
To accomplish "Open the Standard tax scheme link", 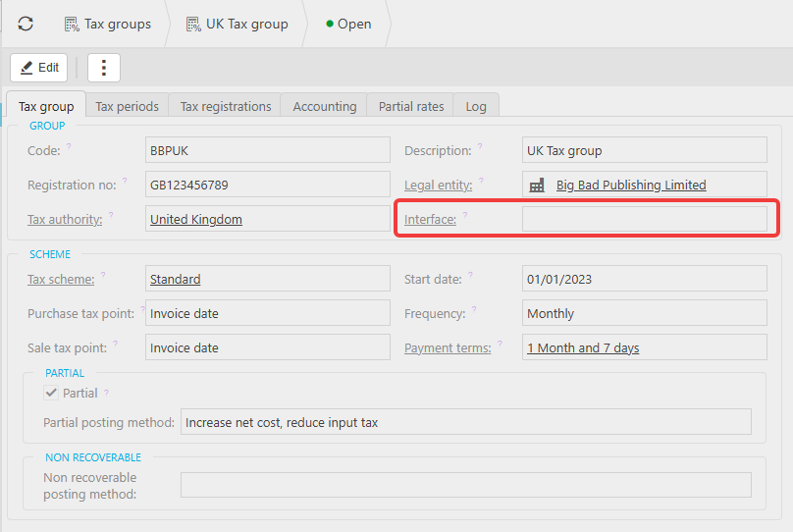I will 175,279.
